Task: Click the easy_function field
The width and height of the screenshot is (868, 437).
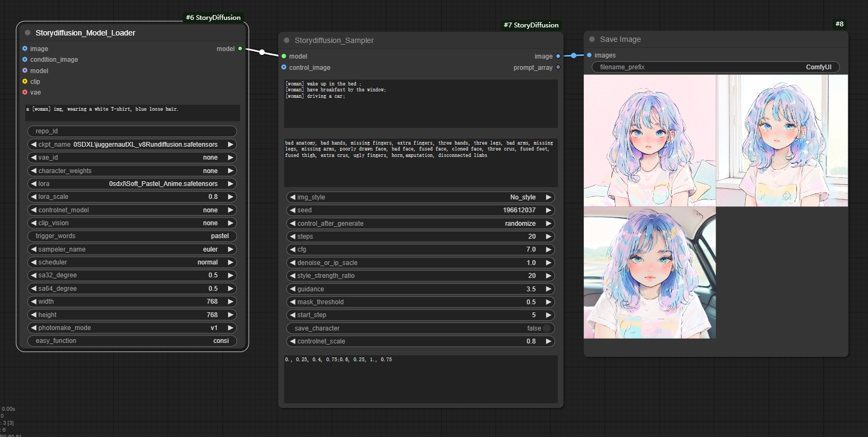Action: point(132,341)
